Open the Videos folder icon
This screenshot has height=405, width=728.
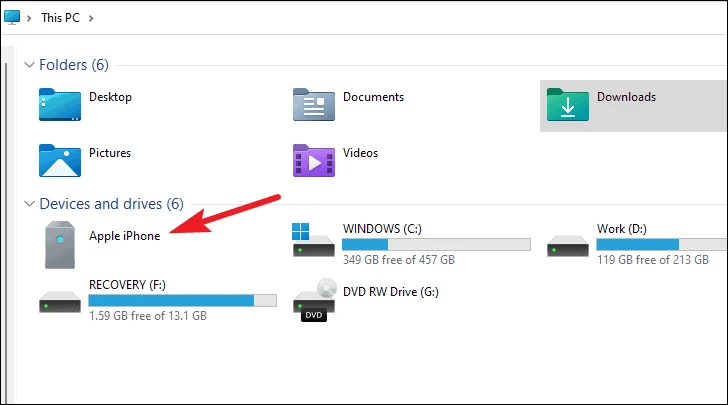click(314, 160)
